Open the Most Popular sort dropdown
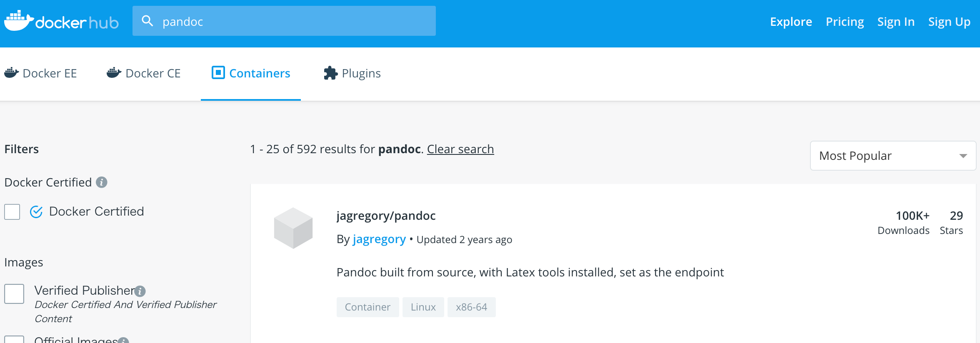 (893, 156)
